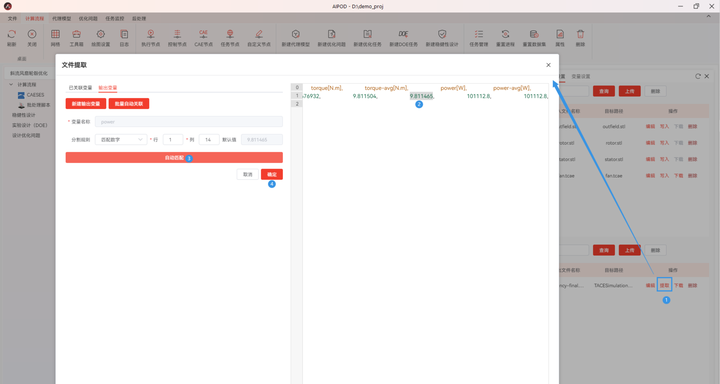Click the 自动匹配 auto-match button
This screenshot has height=384, width=720.
point(174,158)
